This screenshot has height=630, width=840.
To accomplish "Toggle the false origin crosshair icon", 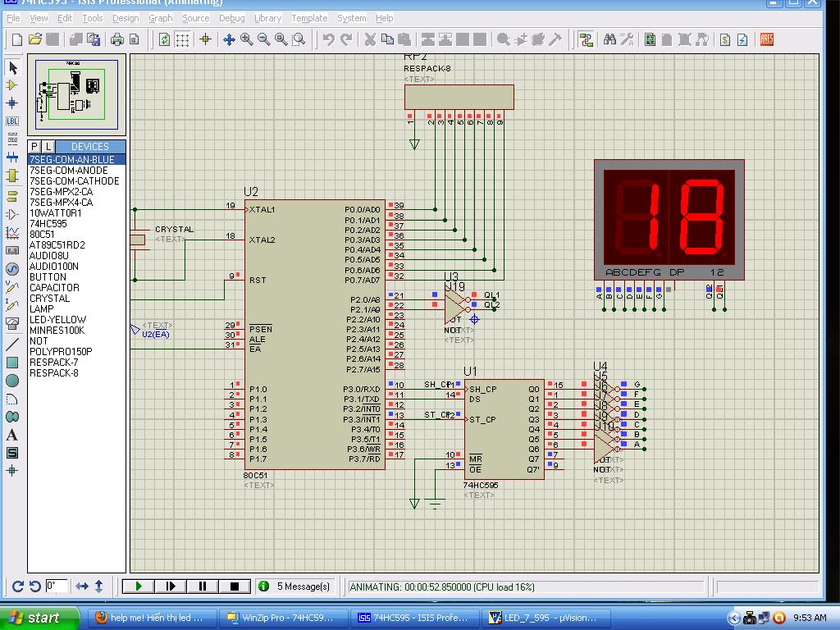I will (206, 39).
